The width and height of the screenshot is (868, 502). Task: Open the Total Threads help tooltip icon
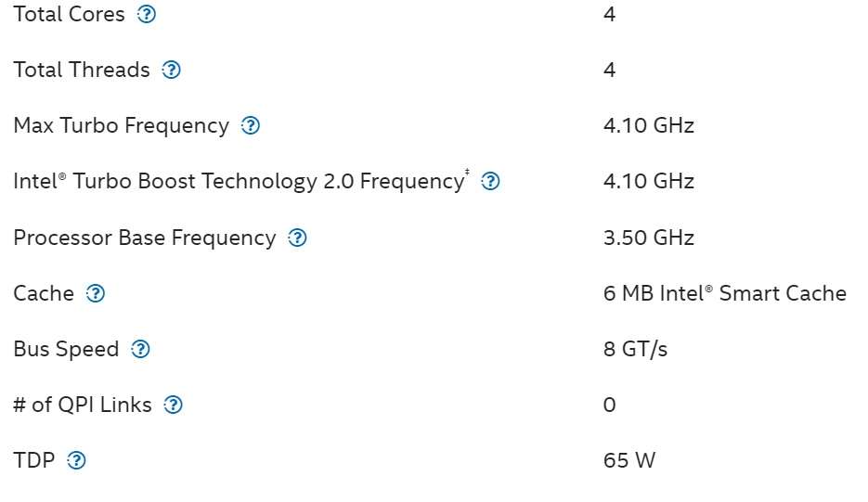coord(171,71)
